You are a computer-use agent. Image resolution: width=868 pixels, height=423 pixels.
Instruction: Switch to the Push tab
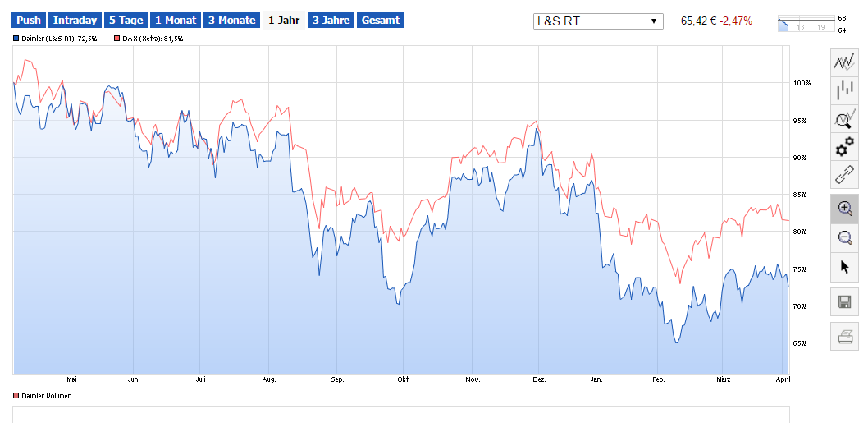click(29, 21)
